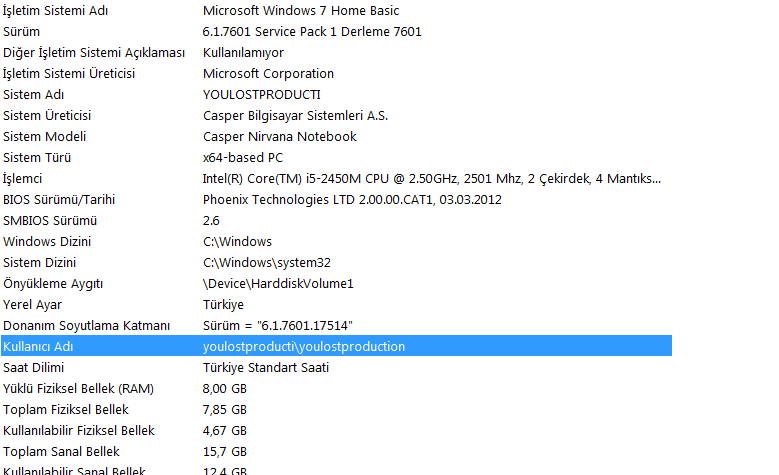Click the "7,85 GB" value

[225, 410]
